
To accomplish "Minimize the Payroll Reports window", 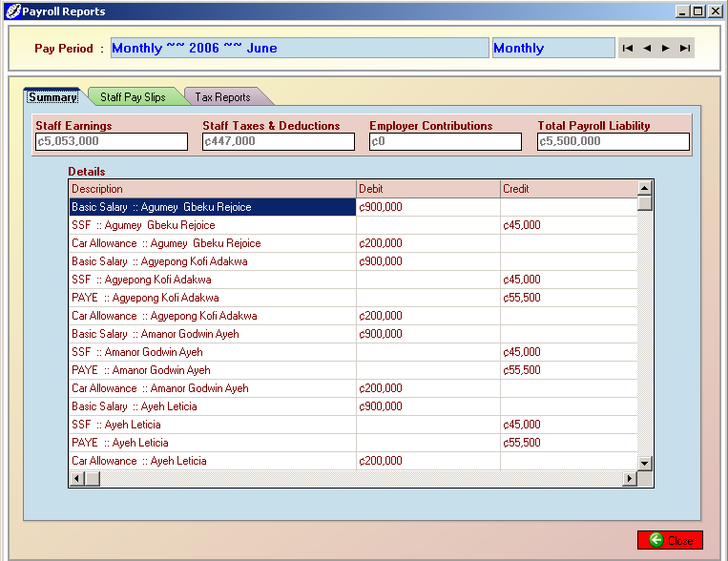I will 682,11.
